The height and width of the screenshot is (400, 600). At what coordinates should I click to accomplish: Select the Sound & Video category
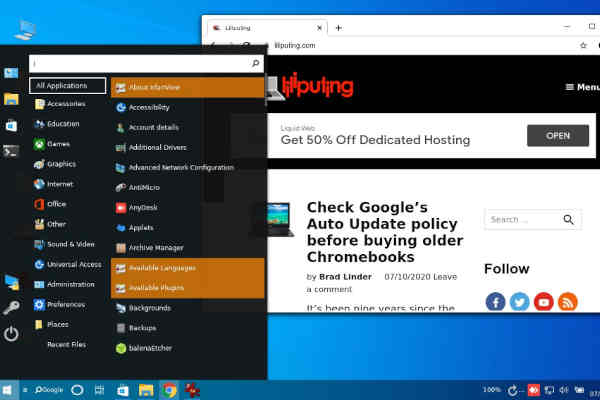(64, 244)
